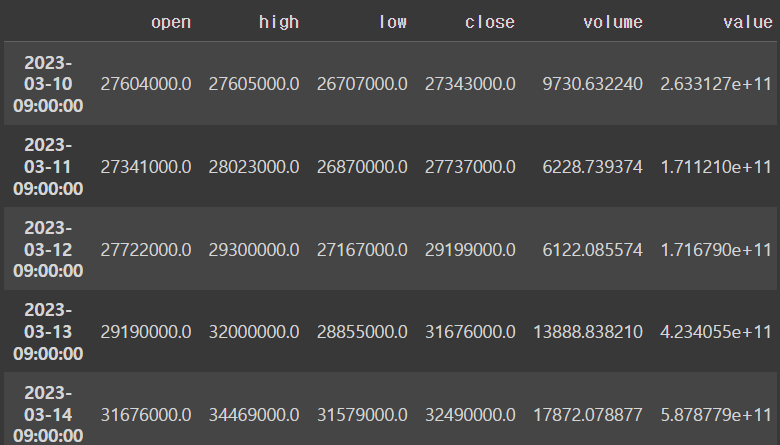The height and width of the screenshot is (445, 780).
Task: Click low value 28855000.0
Action: pos(362,332)
